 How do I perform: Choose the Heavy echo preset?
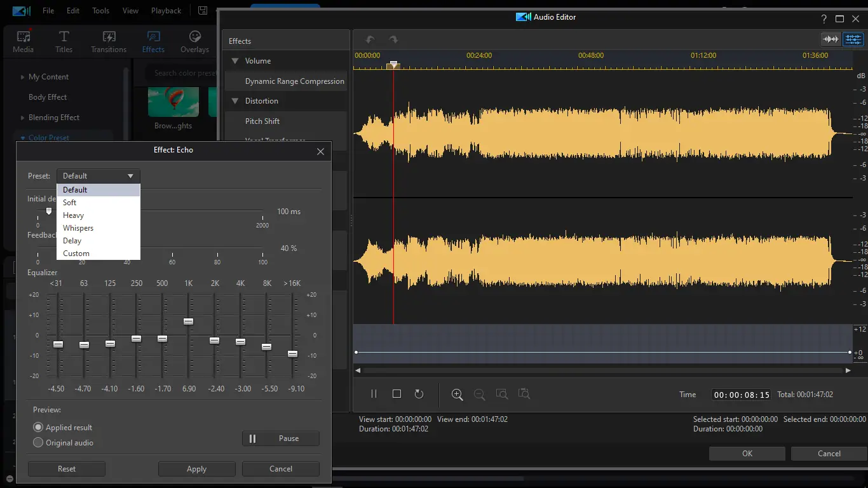click(x=74, y=215)
